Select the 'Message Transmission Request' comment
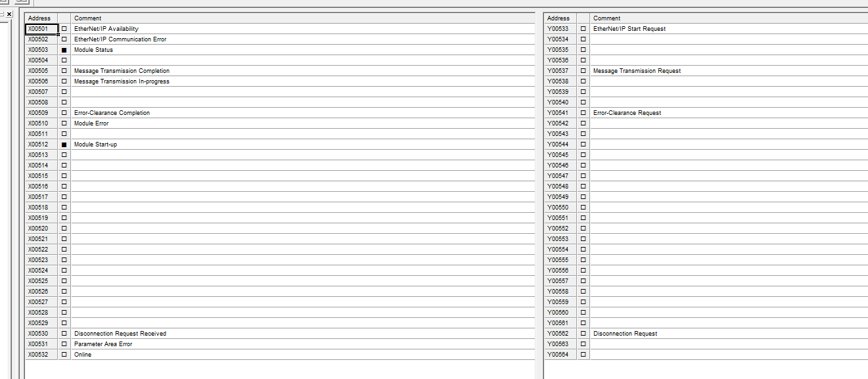The height and width of the screenshot is (379, 868). (637, 71)
